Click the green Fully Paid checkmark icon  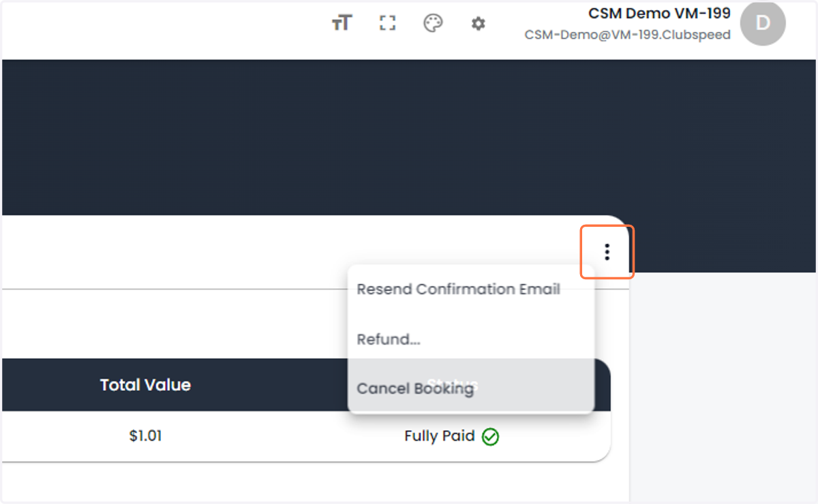[490, 437]
